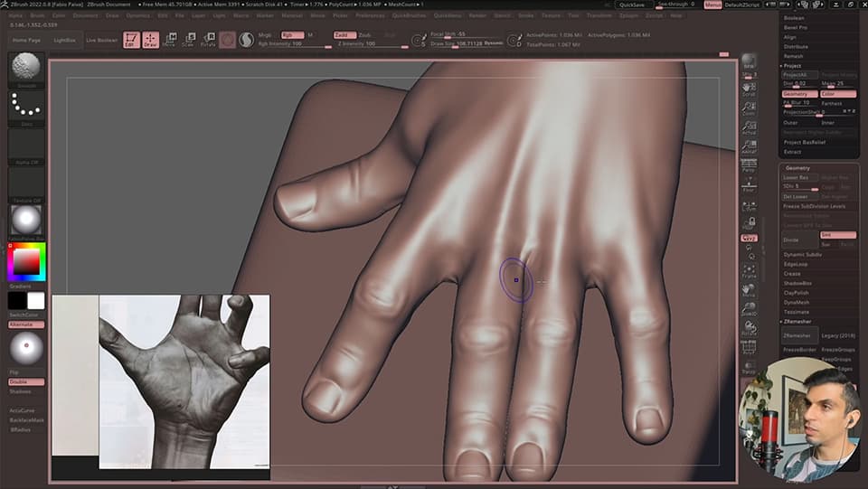
Task: Activate the Draw mode icon
Action: [x=151, y=40]
